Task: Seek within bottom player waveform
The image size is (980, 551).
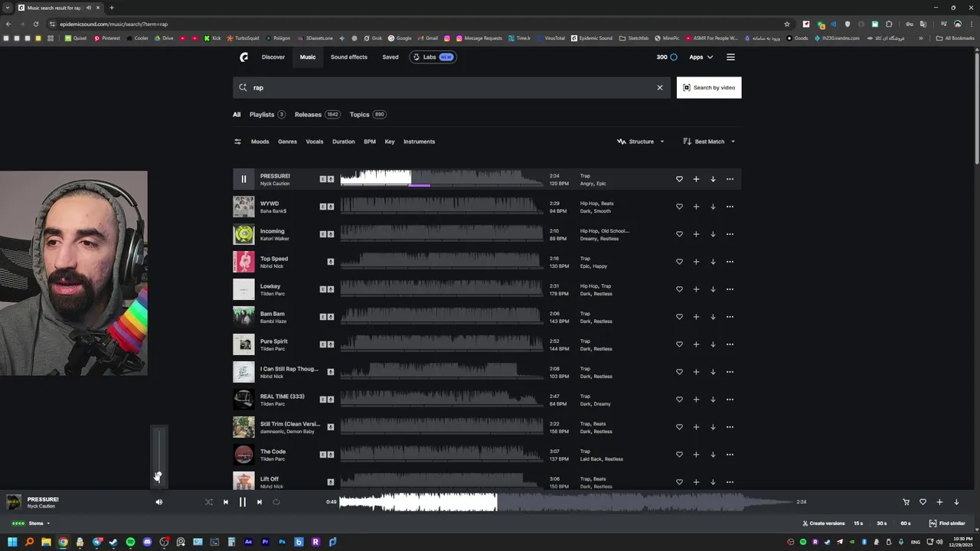Action: coord(565,502)
